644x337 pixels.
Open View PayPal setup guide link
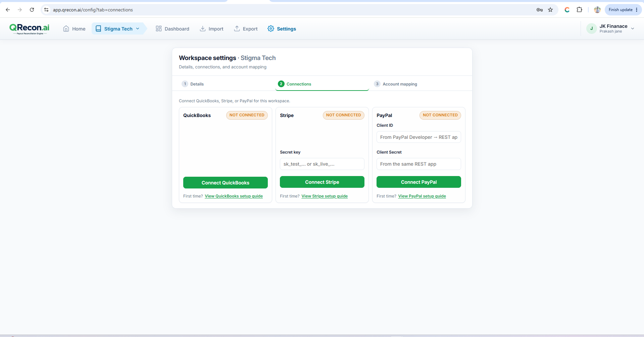coord(422,196)
